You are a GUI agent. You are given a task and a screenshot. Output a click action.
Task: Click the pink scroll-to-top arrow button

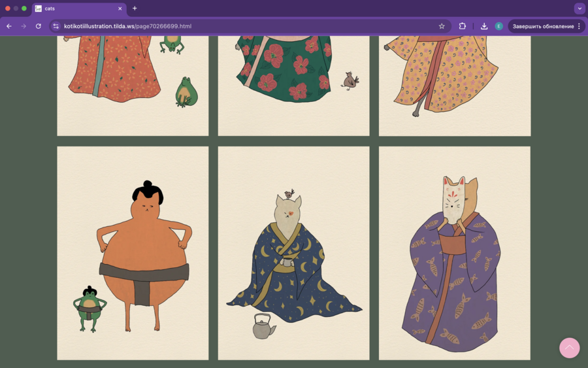click(569, 348)
